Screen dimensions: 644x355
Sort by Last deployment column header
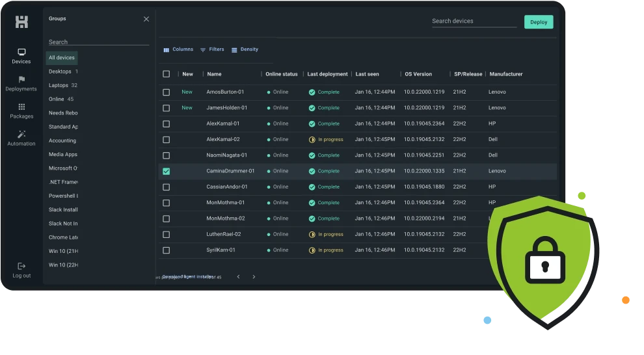[x=327, y=74]
